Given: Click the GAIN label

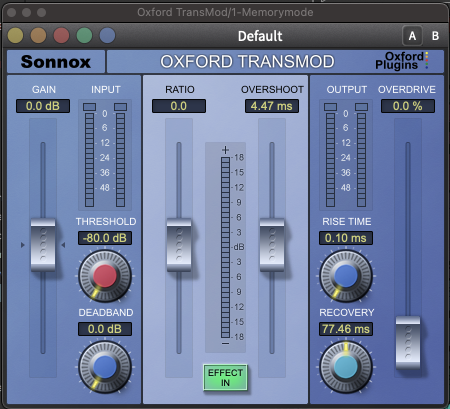Looking at the screenshot, I should [x=44, y=89].
